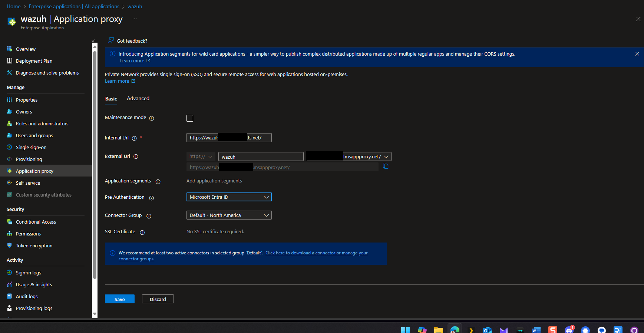Click the External Url subdomain field containing wazuh

[x=261, y=156]
